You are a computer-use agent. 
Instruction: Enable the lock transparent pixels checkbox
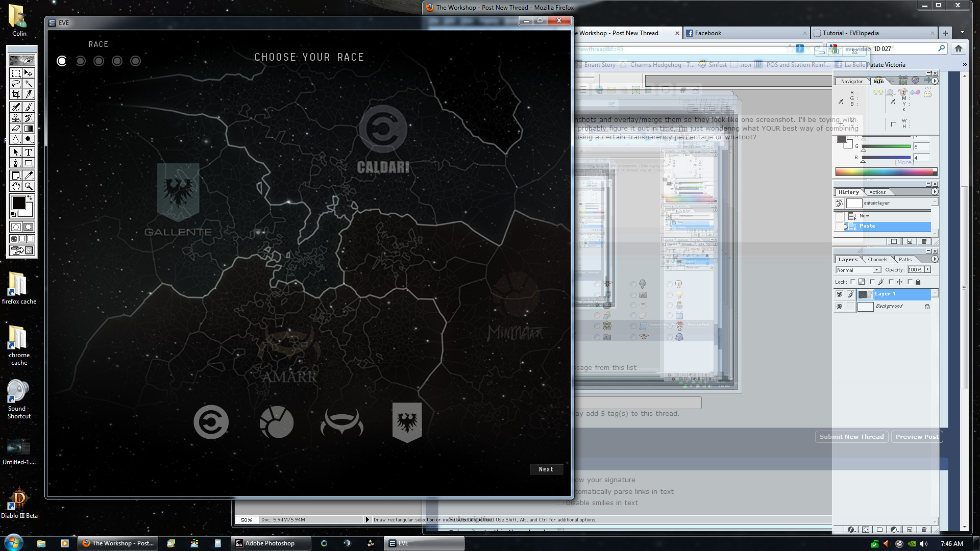(x=853, y=282)
